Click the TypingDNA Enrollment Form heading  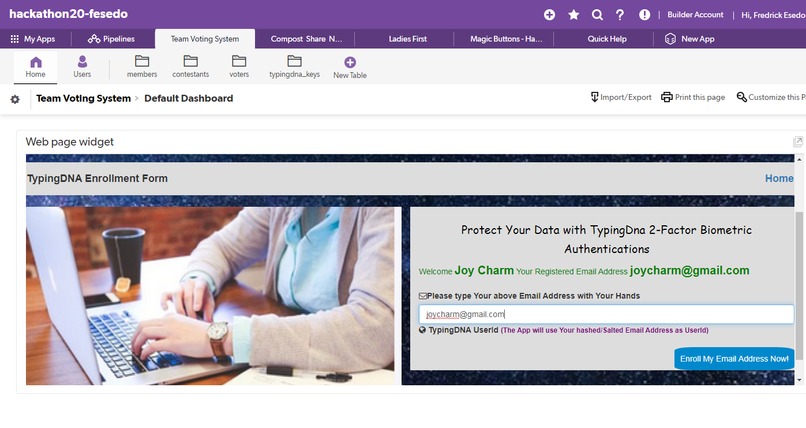97,178
